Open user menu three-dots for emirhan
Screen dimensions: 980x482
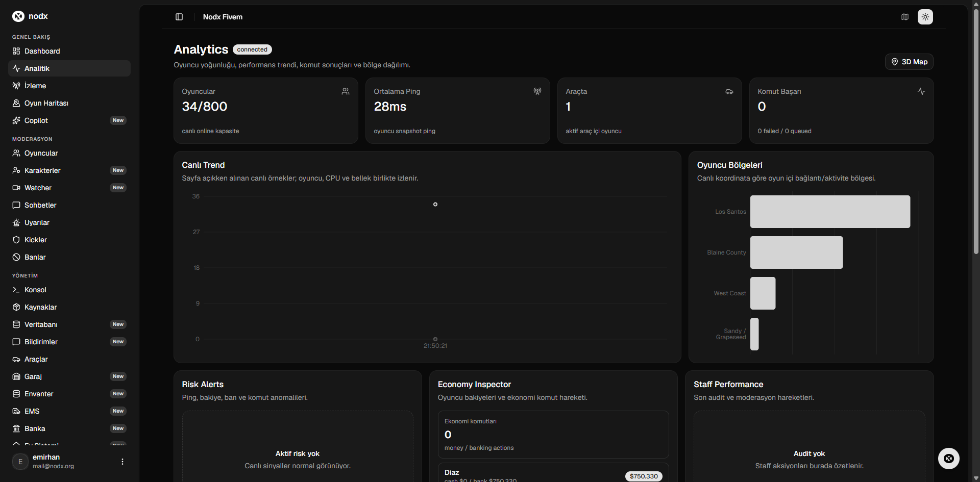pos(122,462)
